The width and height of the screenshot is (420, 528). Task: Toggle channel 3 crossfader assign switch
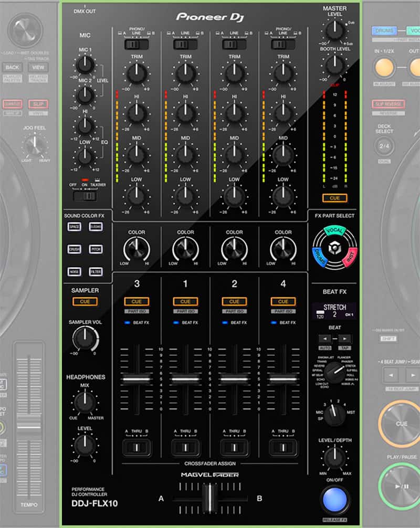pyautogui.click(x=136, y=448)
